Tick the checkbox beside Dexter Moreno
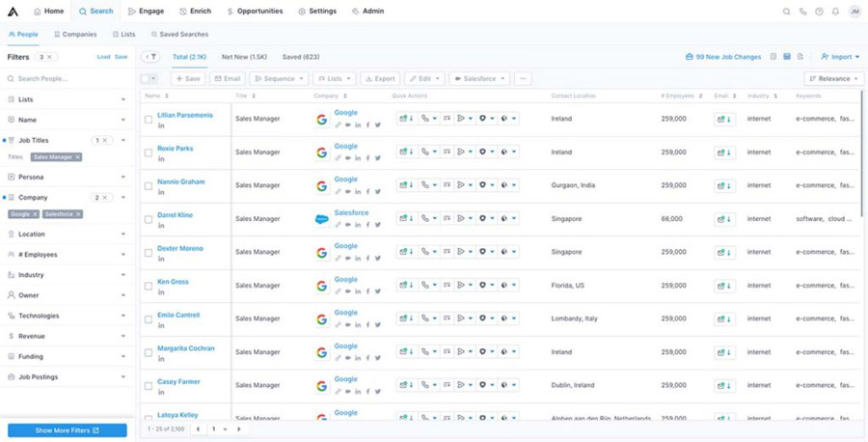The image size is (868, 442). pyautogui.click(x=149, y=253)
